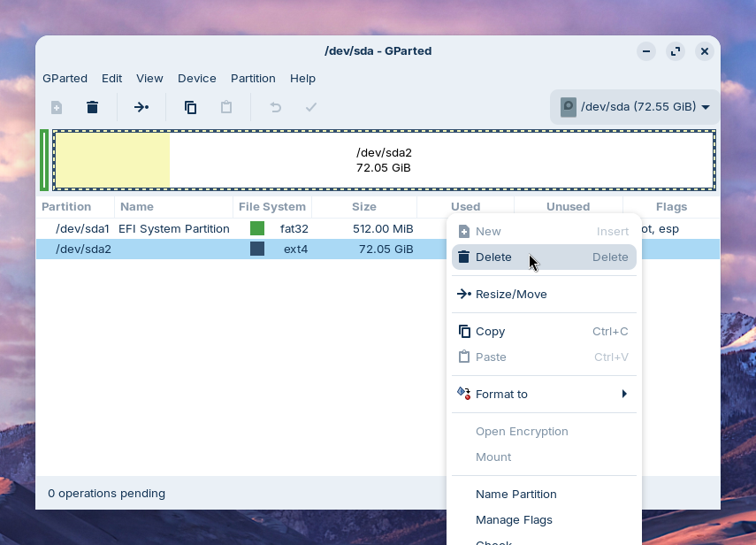Viewport: 756px width, 545px height.
Task: Undo the last operation using the toolbar icon
Action: coord(275,106)
